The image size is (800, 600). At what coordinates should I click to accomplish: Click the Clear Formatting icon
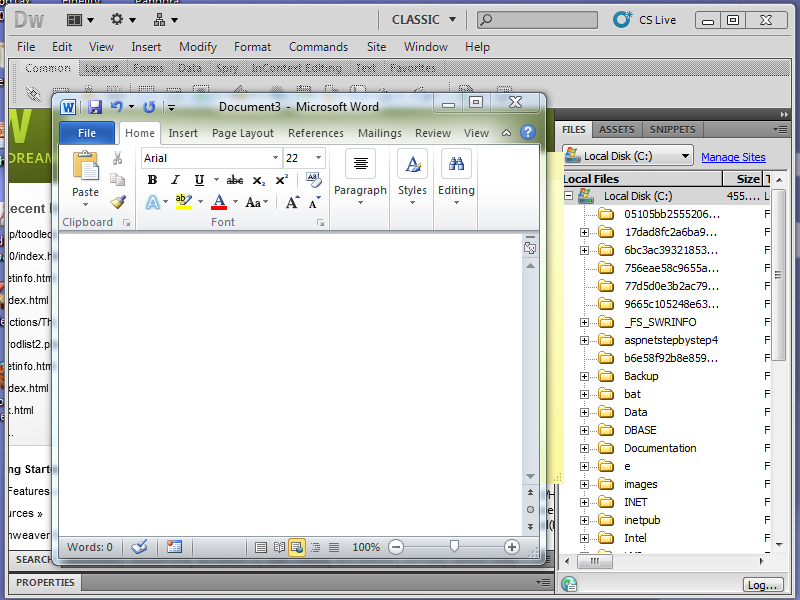point(314,180)
